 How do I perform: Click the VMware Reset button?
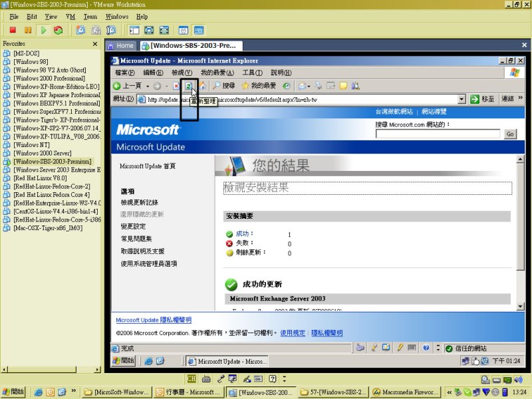coord(59,30)
